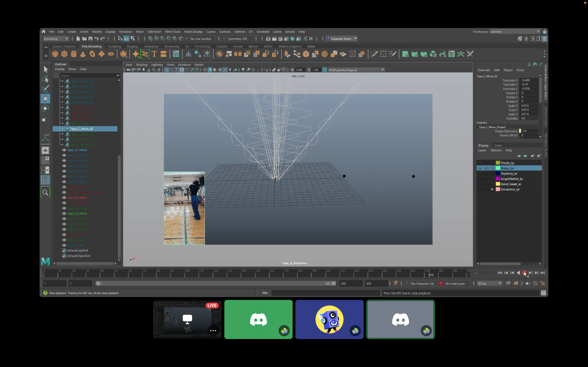588x367 pixels.
Task: Open the Mesh Tools menu
Action: pos(173,32)
